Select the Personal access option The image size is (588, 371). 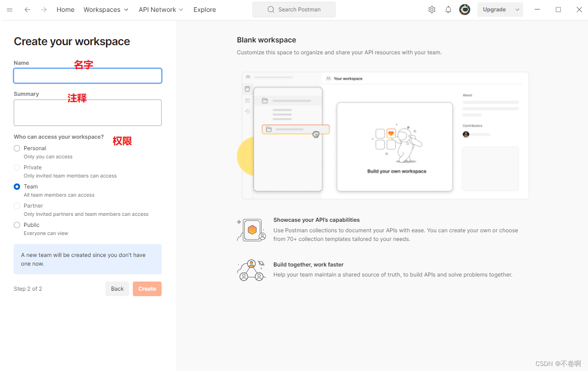[17, 148]
